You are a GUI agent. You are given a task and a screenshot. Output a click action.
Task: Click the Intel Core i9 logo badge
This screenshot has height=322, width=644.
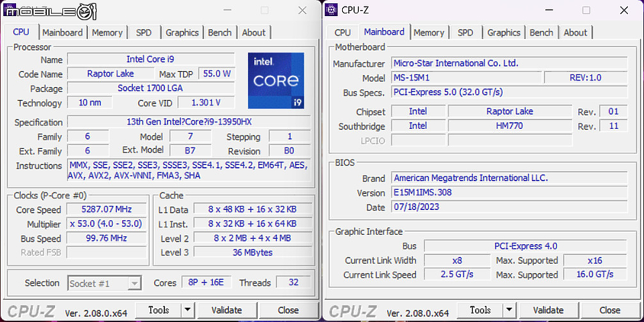coord(276,80)
